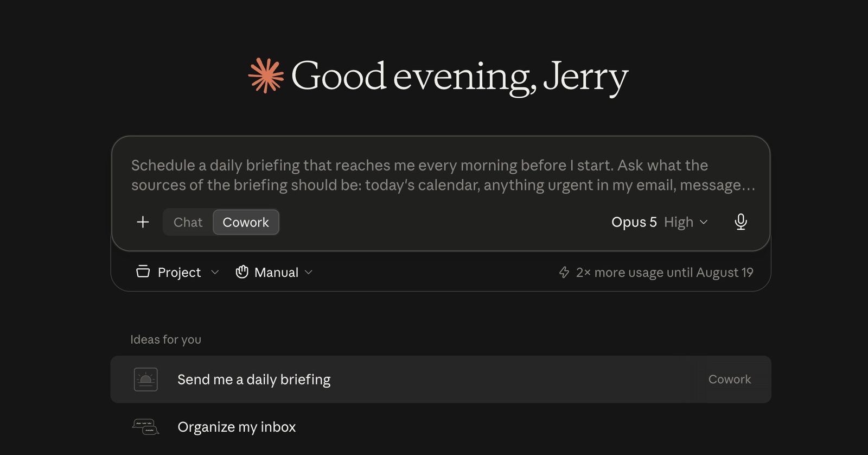Click the Manual hand icon

pyautogui.click(x=242, y=271)
